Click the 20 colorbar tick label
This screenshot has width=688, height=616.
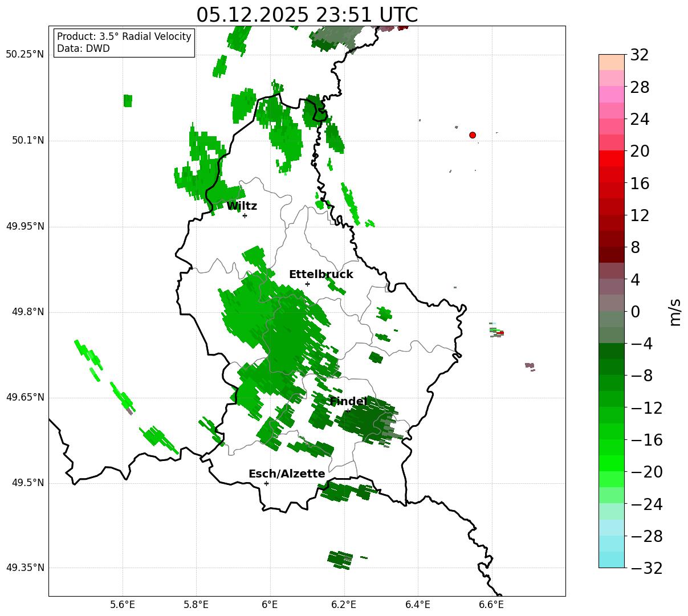(x=640, y=151)
